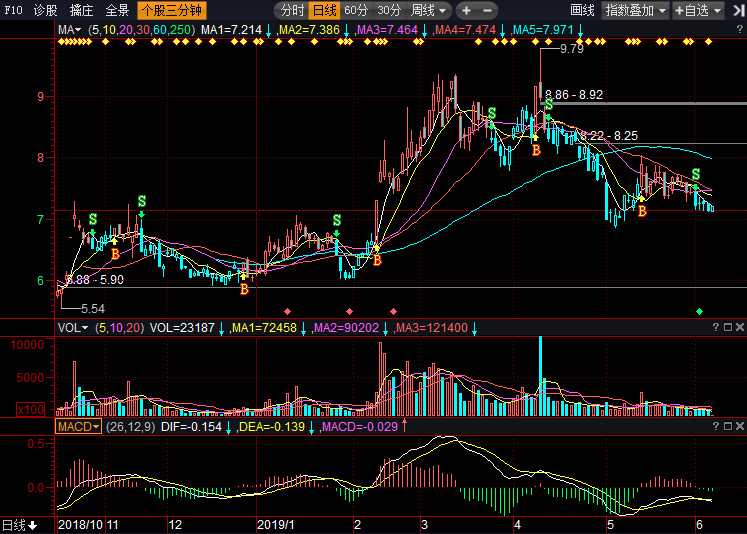Zoom in chart with plus button

pos(466,10)
